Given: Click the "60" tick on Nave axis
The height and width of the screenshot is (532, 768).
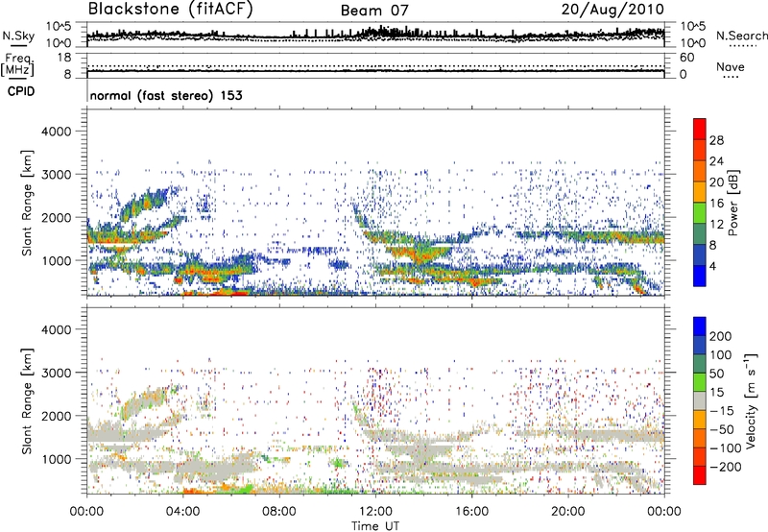Looking at the screenshot, I should tap(686, 58).
